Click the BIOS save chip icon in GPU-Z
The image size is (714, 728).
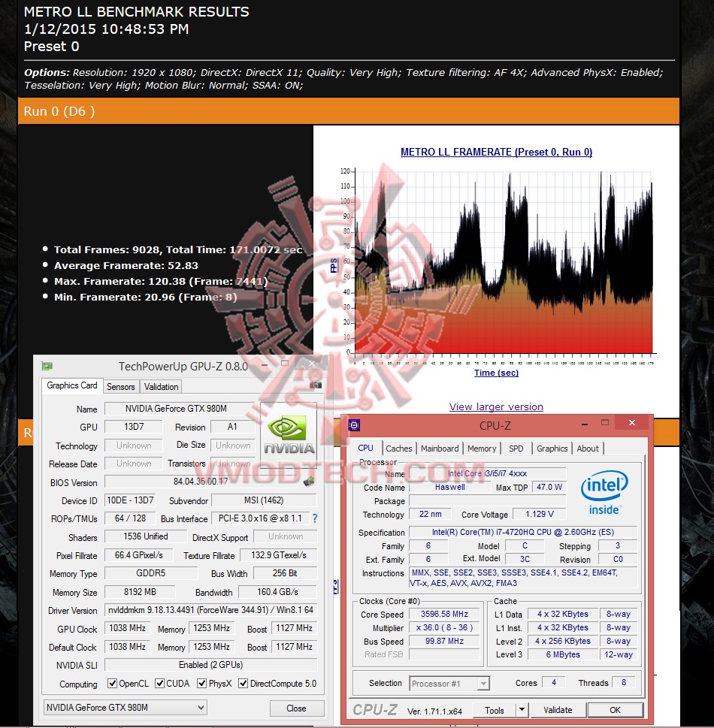[x=309, y=482]
